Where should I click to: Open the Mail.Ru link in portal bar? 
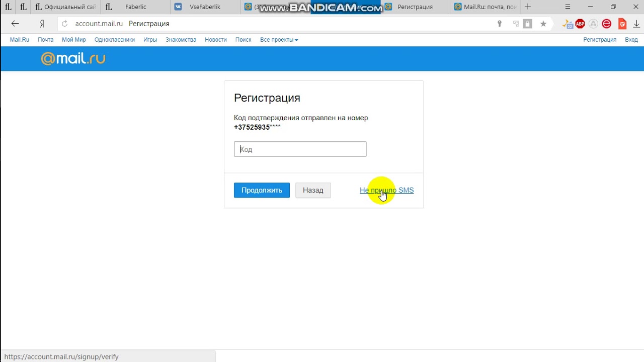coord(20,40)
